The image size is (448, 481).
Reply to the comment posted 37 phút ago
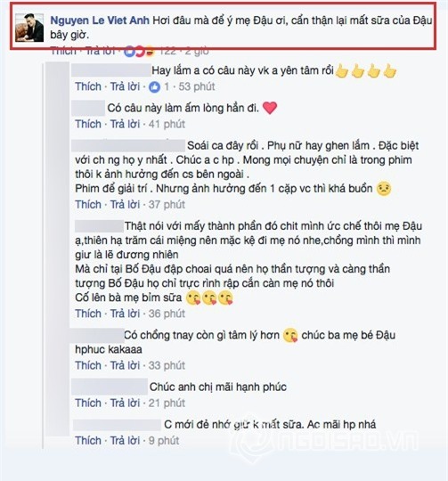click(125, 205)
